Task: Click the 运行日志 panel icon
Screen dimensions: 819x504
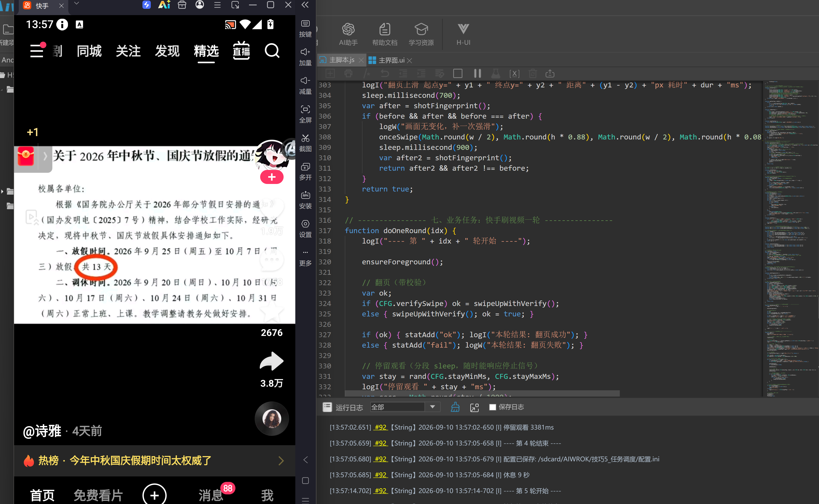Action: tap(327, 407)
